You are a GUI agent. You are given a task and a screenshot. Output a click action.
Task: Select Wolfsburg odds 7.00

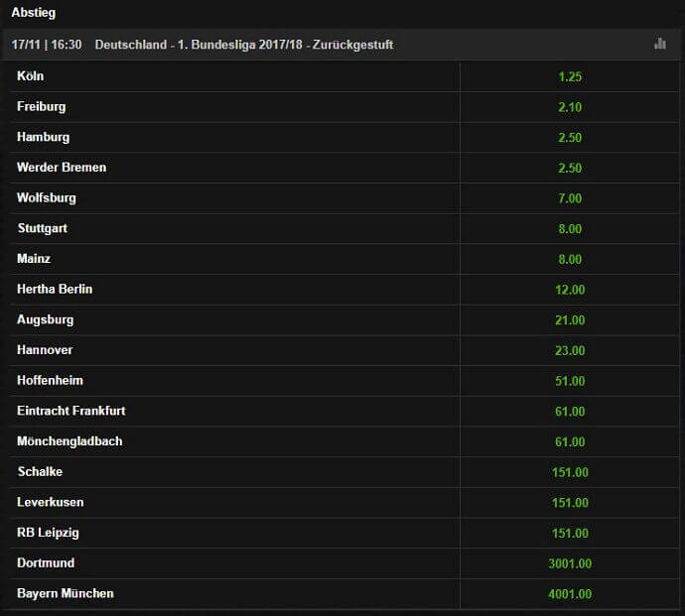pos(570,198)
